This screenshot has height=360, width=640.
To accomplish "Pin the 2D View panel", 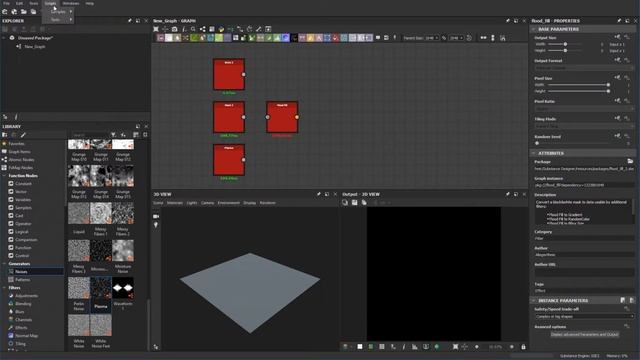I will (508, 194).
